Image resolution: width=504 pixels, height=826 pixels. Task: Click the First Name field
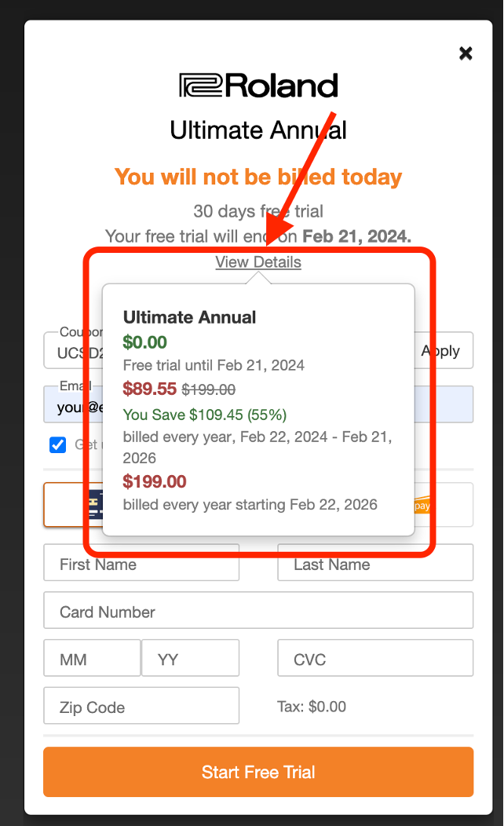[x=141, y=563]
